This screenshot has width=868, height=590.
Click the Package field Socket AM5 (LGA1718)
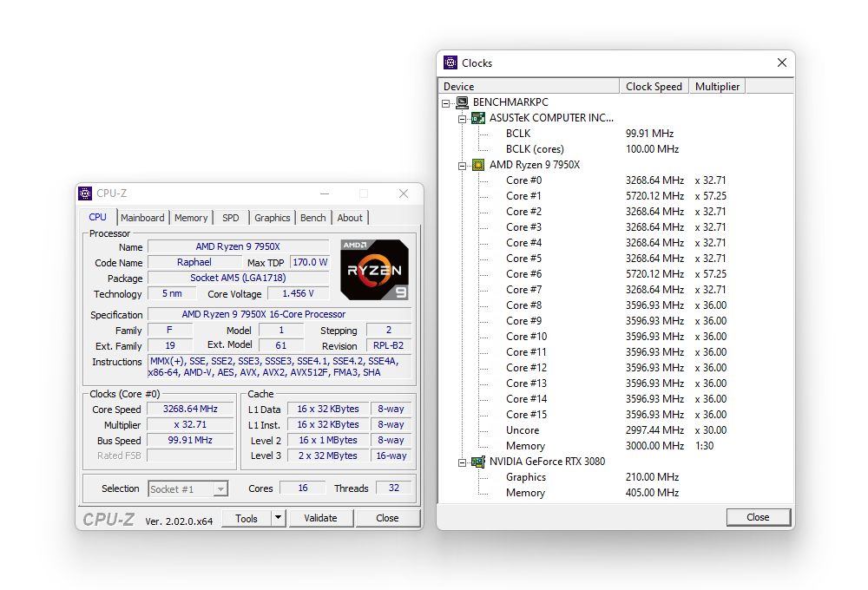tap(238, 278)
